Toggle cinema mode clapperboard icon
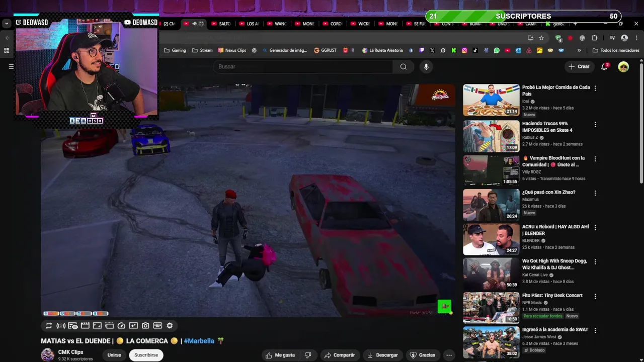 85,326
